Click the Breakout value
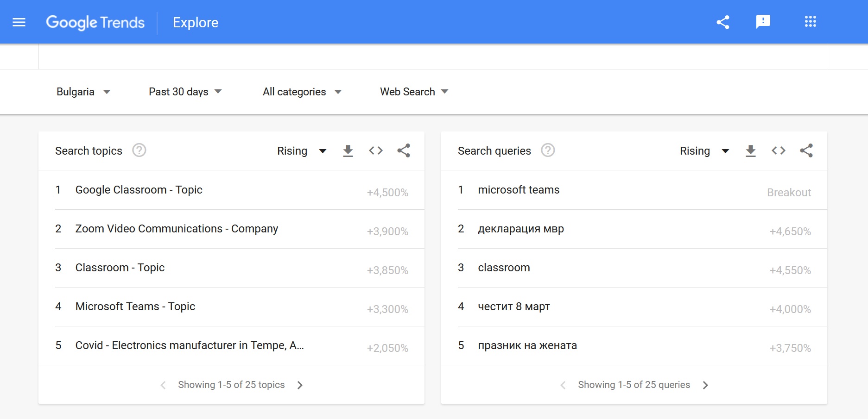 click(x=789, y=193)
